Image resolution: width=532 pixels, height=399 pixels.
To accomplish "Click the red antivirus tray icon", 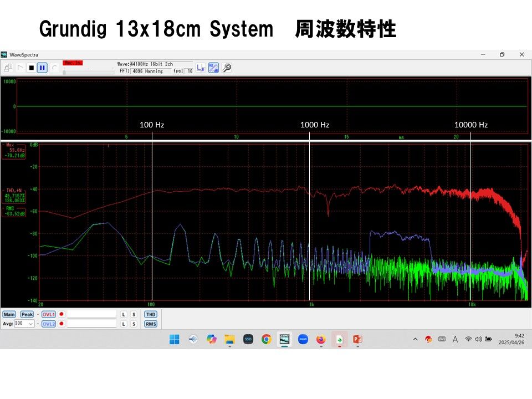I will (x=428, y=339).
